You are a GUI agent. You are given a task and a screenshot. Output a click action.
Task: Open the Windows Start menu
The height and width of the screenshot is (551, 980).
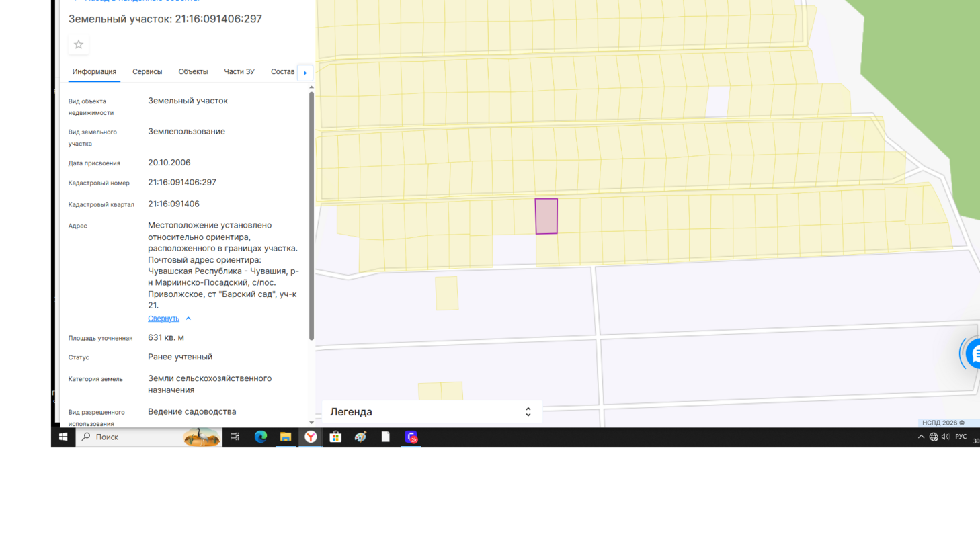coord(63,437)
